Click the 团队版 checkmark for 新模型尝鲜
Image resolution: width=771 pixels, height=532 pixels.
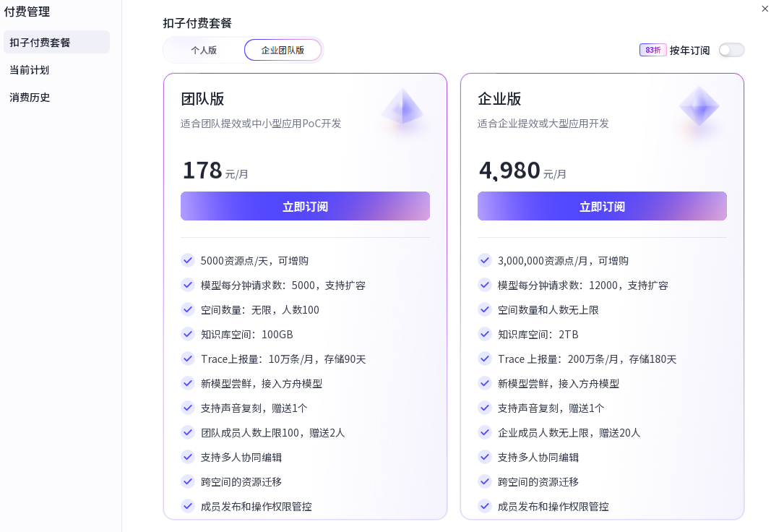(x=188, y=383)
